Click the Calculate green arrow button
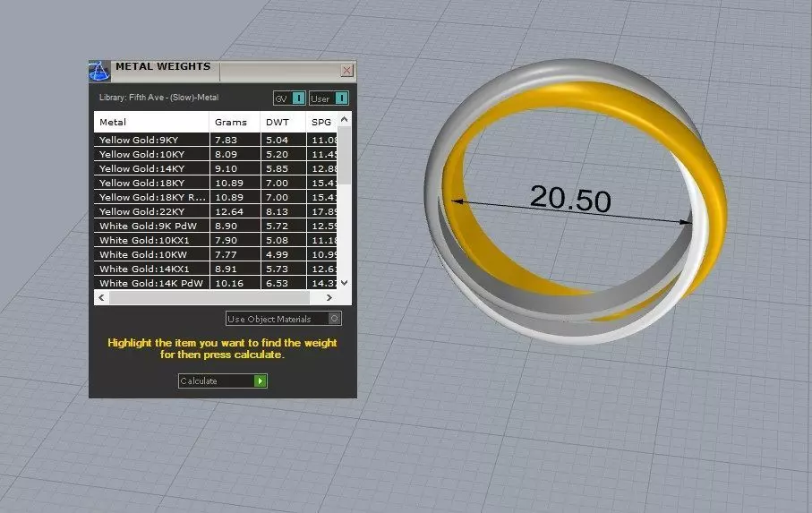 coord(261,381)
